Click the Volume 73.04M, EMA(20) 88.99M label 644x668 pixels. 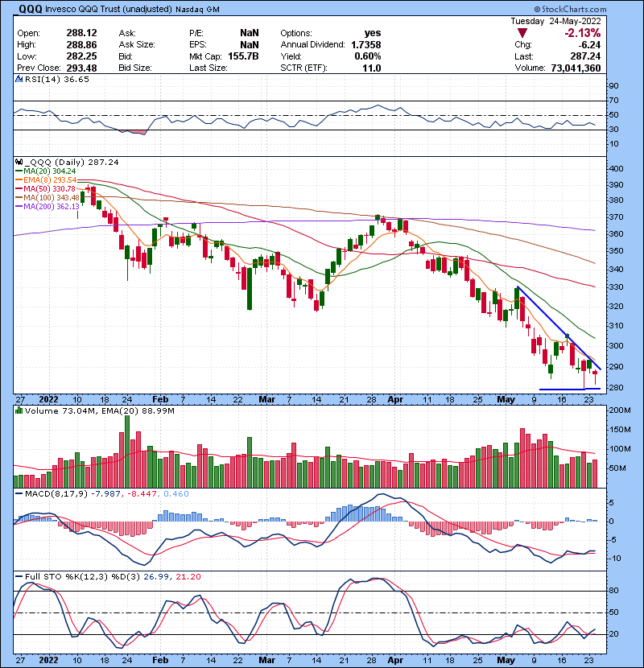click(x=99, y=410)
